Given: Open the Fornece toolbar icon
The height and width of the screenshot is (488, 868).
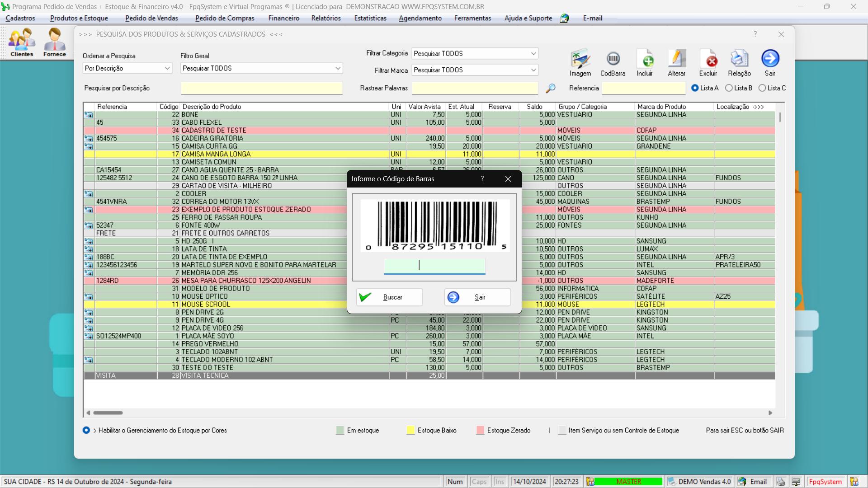Looking at the screenshot, I should (55, 42).
